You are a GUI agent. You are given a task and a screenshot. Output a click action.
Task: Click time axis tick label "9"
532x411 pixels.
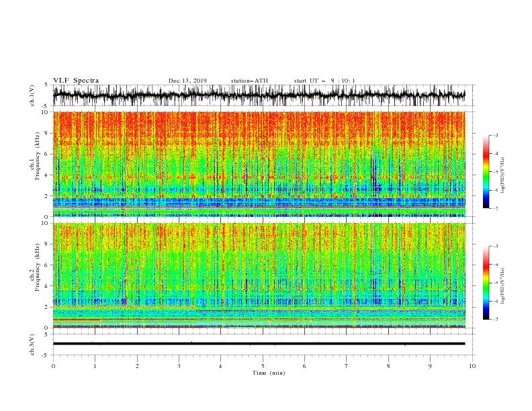(430, 366)
